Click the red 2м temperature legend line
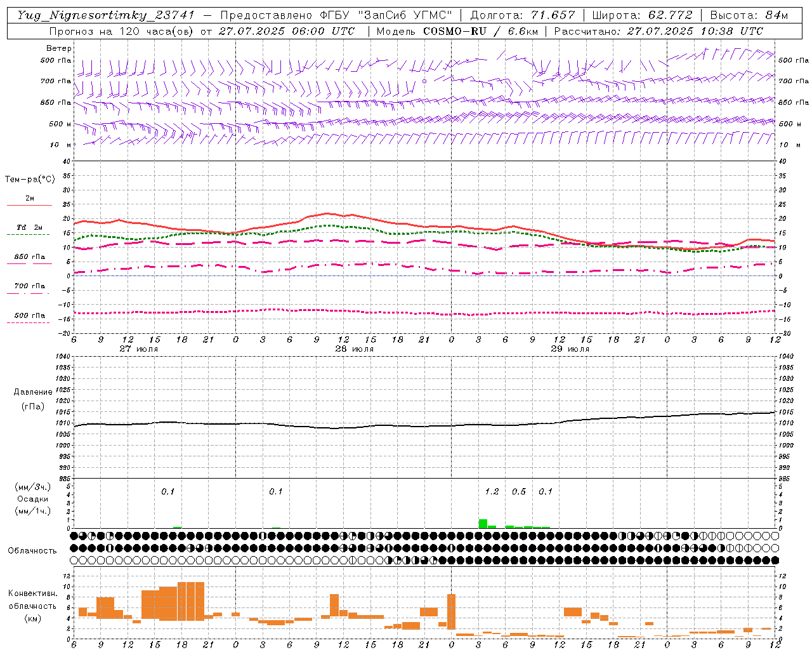The image size is (812, 650). click(29, 205)
